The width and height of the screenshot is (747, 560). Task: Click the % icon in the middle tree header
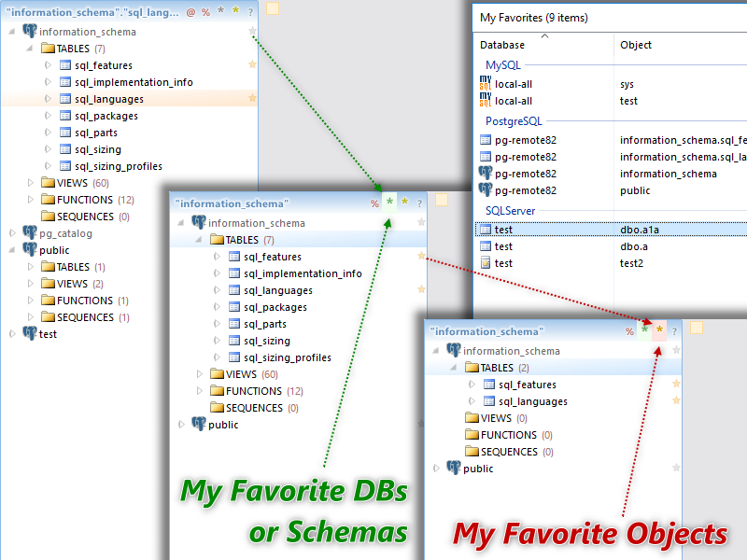coord(375,203)
